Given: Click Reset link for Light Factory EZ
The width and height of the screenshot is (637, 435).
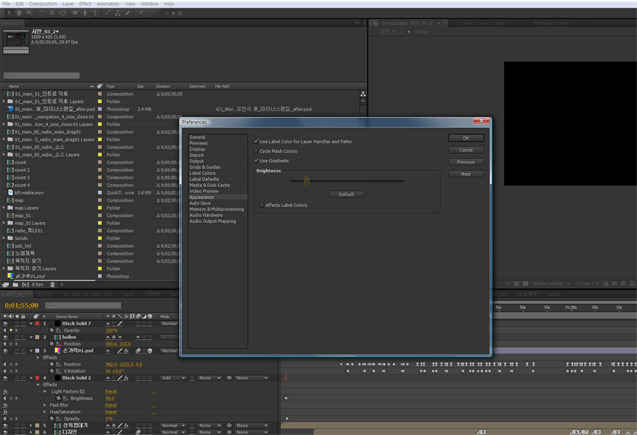Looking at the screenshot, I should click(111, 392).
